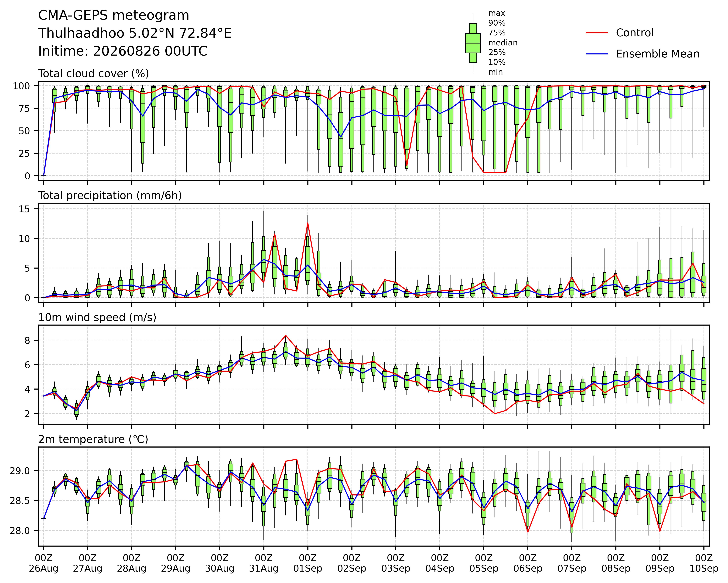Click the '2m temperature (℃)' panel title
The image size is (728, 583).
tap(93, 440)
